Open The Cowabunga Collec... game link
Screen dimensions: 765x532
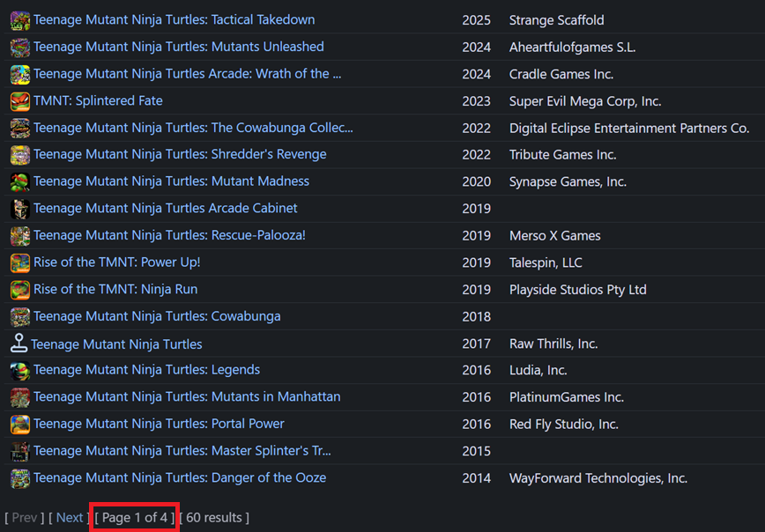click(193, 128)
